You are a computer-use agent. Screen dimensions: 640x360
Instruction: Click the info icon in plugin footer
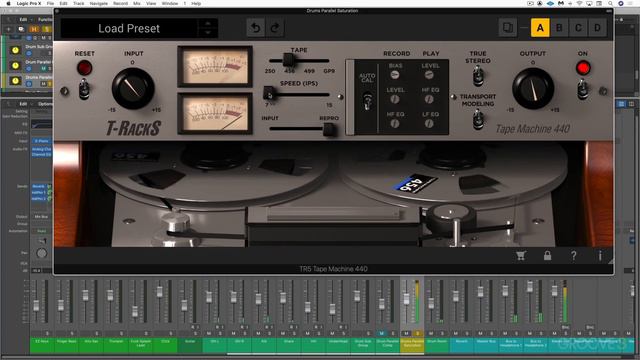click(x=600, y=256)
